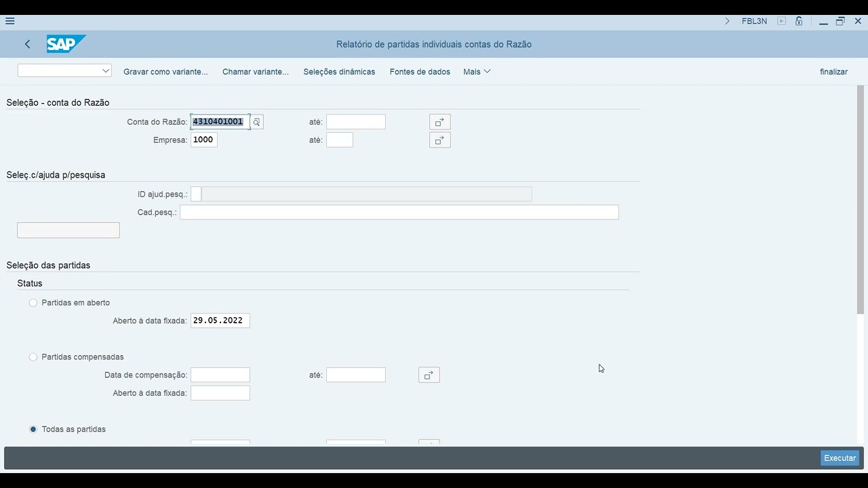868x488 pixels.
Task: Open Seleções dinâmicas
Action: click(339, 71)
